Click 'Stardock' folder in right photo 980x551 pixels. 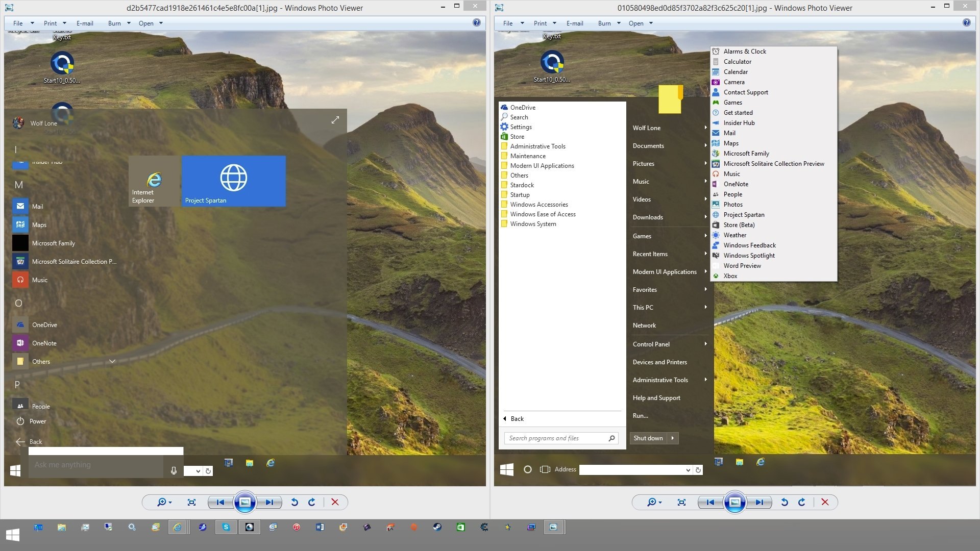click(522, 185)
